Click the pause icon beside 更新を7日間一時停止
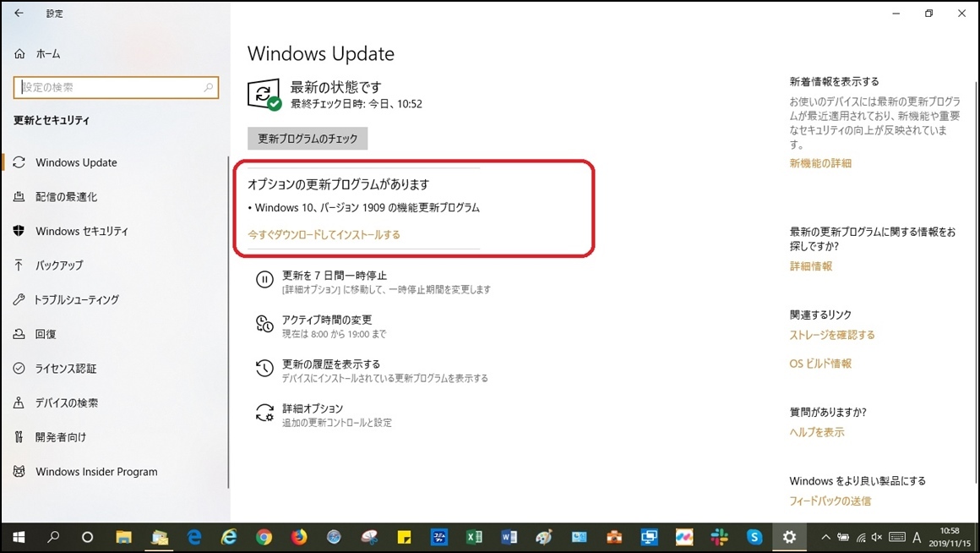 (x=265, y=280)
